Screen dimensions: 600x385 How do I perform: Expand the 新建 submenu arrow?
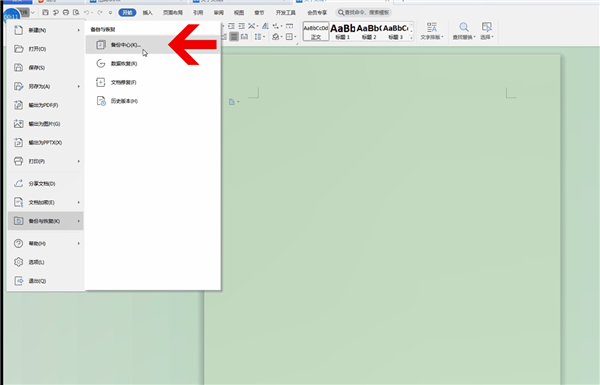78,30
